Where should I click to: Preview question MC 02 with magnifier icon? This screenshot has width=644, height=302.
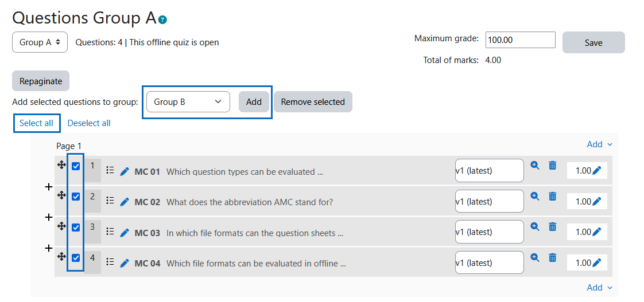click(535, 196)
